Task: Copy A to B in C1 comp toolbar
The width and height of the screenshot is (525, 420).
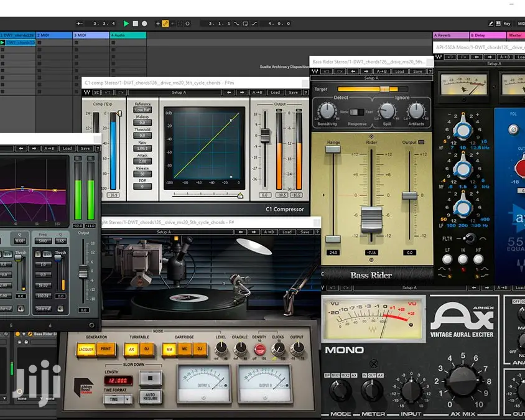Action: 258,93
